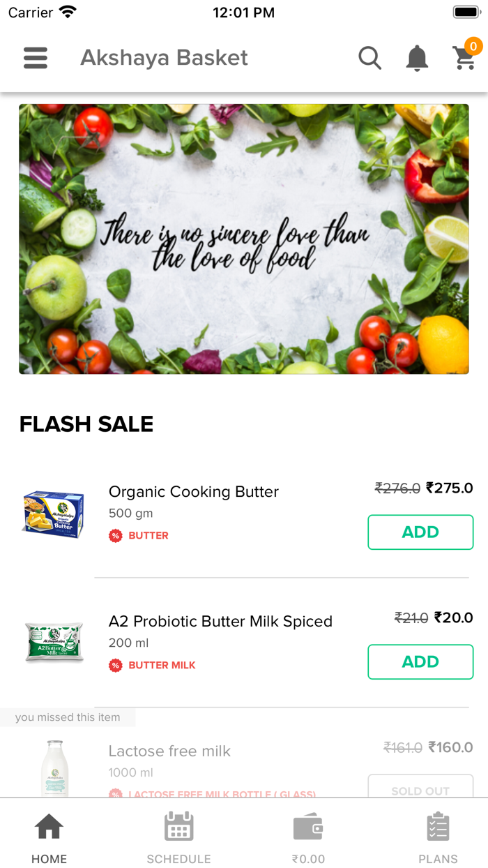
Task: Tap Organic Cooking Butter product image
Action: point(54,514)
